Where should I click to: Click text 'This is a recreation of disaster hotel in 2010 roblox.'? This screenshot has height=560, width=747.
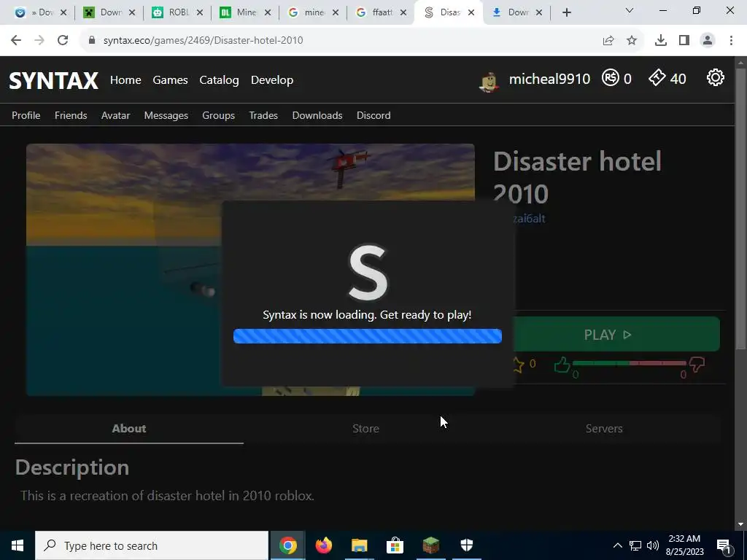pyautogui.click(x=167, y=496)
